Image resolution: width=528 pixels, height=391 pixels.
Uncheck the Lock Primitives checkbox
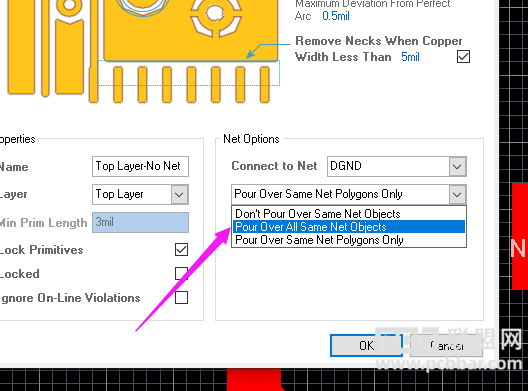(181, 250)
